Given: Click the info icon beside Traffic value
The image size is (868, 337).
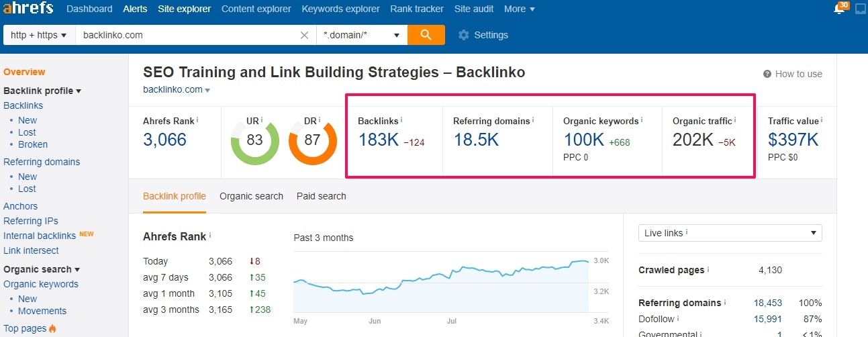Looking at the screenshot, I should tap(822, 121).
